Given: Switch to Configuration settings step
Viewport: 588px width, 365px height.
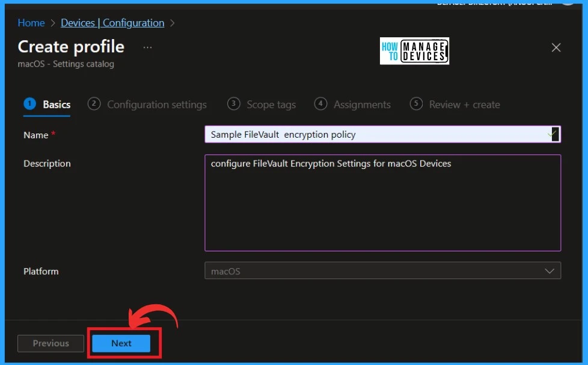Looking at the screenshot, I should coord(147,104).
